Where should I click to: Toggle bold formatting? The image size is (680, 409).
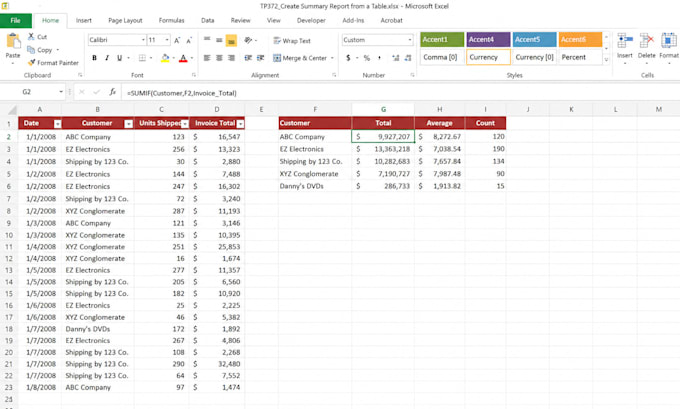[94, 58]
